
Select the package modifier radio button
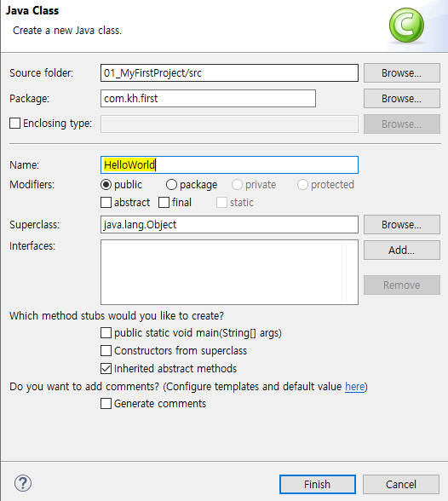pyautogui.click(x=171, y=184)
